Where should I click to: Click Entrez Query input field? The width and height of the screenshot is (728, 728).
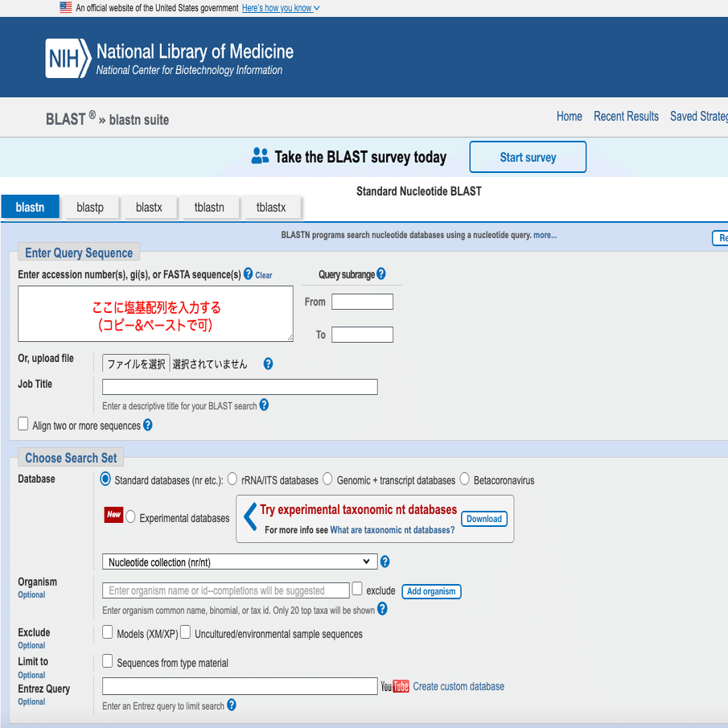coord(240,686)
